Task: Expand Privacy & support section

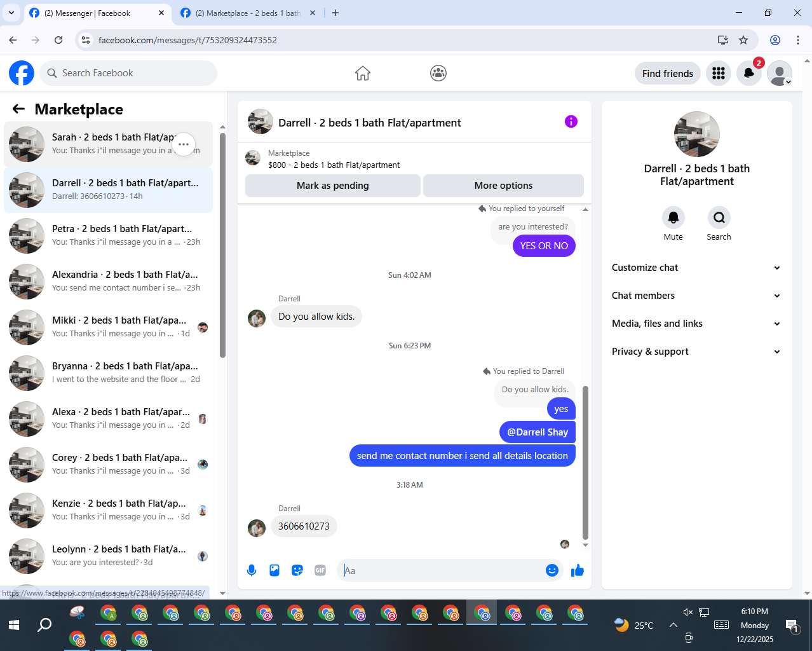Action: tap(696, 352)
